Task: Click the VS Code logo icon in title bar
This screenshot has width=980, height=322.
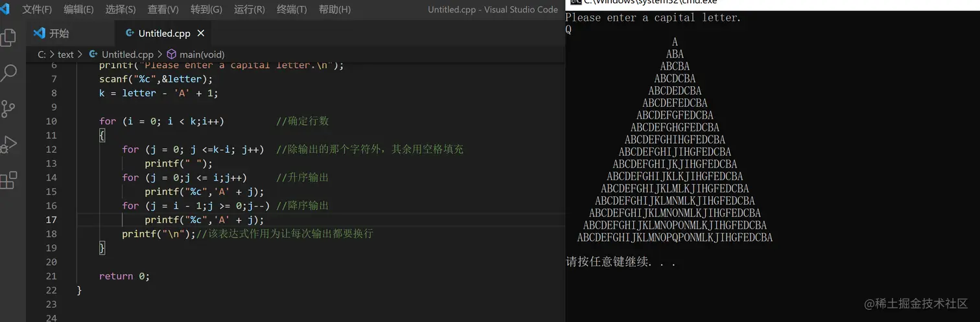Action: [x=5, y=9]
